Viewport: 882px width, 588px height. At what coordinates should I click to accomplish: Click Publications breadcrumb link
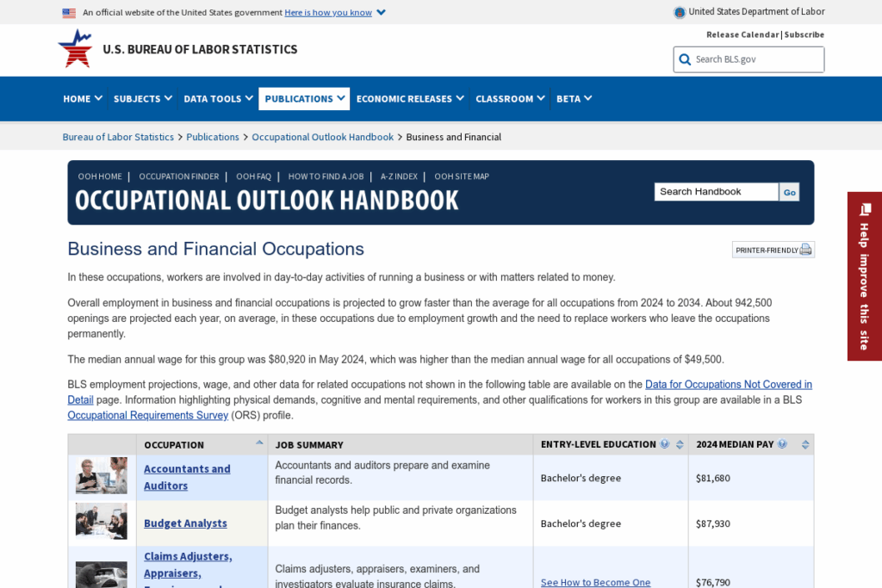click(213, 137)
